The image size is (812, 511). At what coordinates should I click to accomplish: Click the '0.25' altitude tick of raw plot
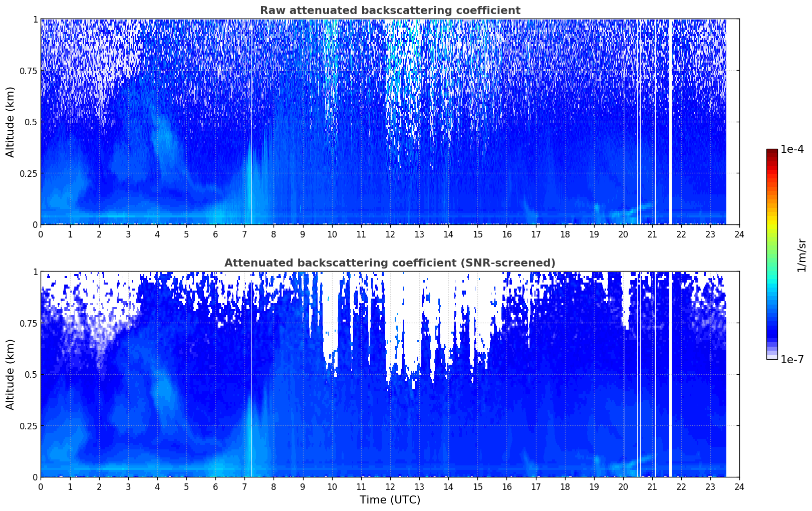coord(29,173)
